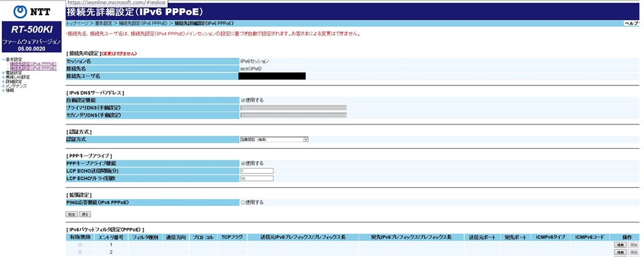The image size is (644, 257).
Task: Click the 送信元ポート column header
Action: 482,238
